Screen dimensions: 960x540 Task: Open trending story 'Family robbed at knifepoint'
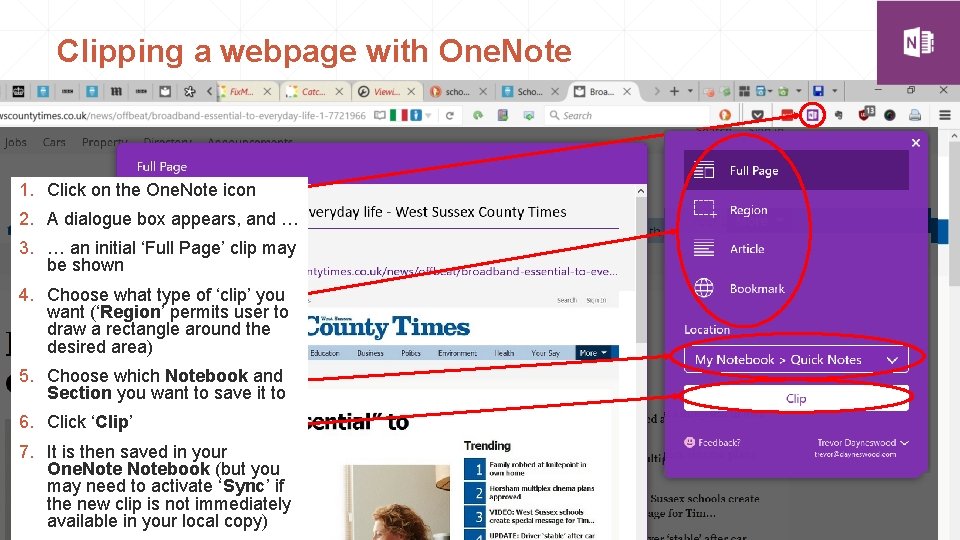[538, 468]
